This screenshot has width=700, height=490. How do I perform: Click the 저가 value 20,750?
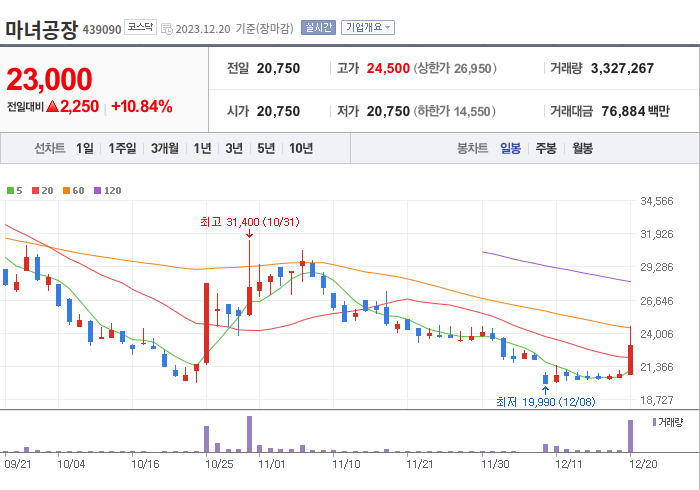click(388, 111)
